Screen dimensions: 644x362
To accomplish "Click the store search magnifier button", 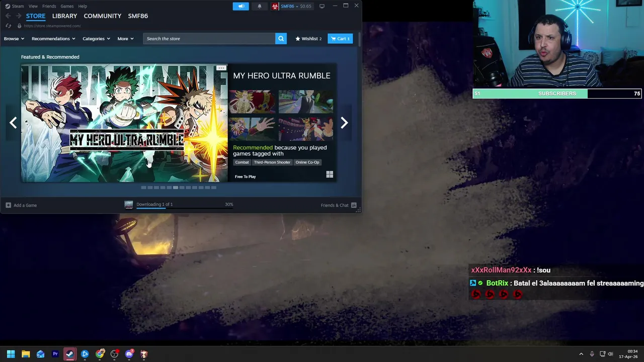I will click(281, 39).
